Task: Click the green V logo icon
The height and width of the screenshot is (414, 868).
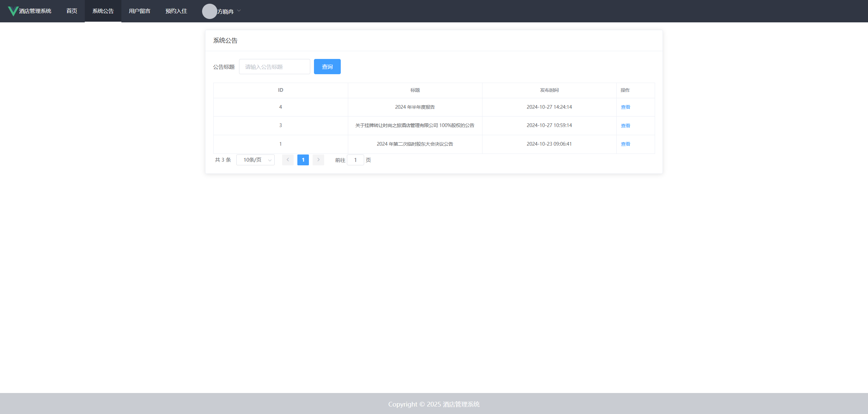Action: click(x=13, y=11)
